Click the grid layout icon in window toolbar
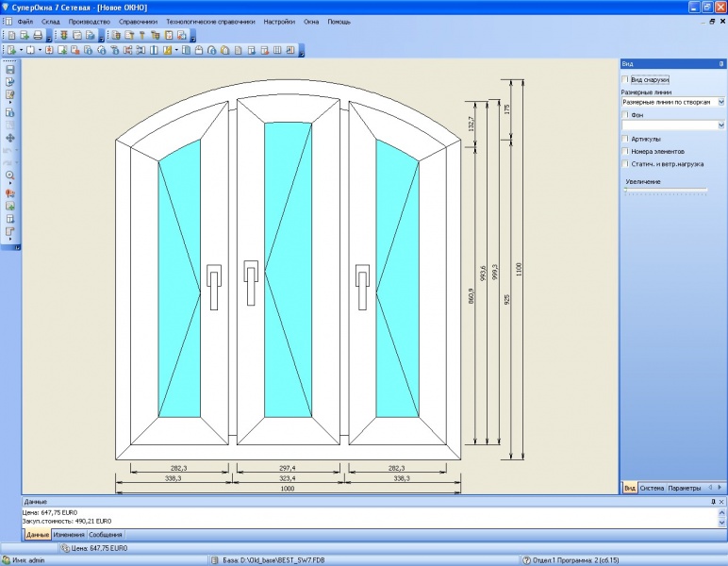 (x=277, y=50)
